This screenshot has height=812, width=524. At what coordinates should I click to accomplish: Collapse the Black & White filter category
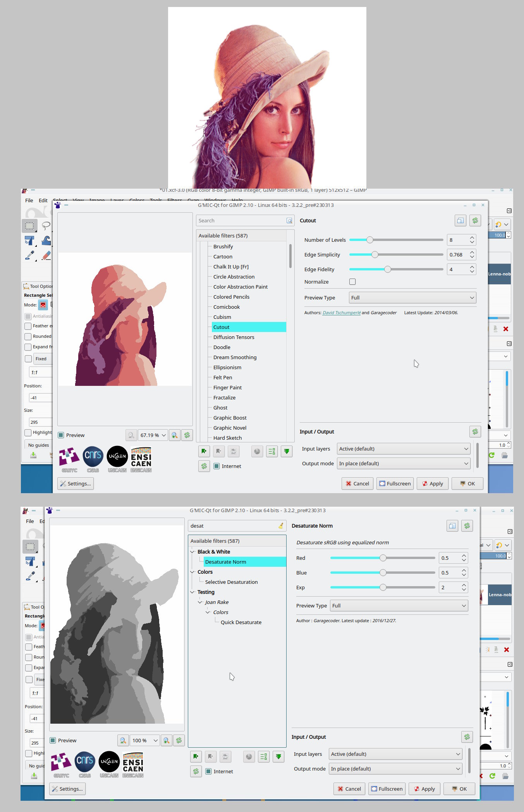click(x=192, y=552)
